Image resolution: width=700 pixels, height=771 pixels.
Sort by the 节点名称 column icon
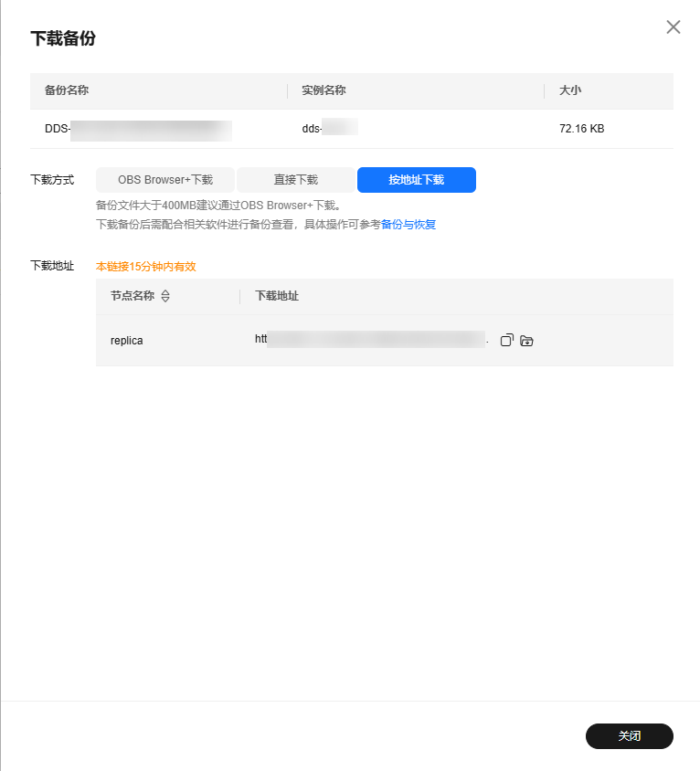165,296
